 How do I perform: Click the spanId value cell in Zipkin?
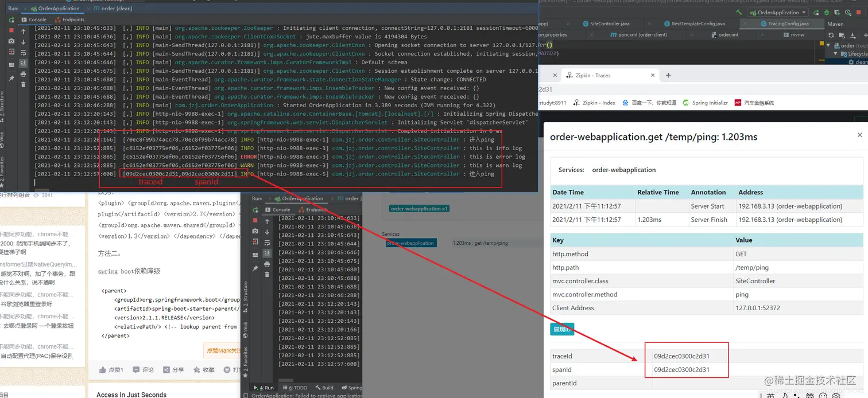tap(758, 369)
